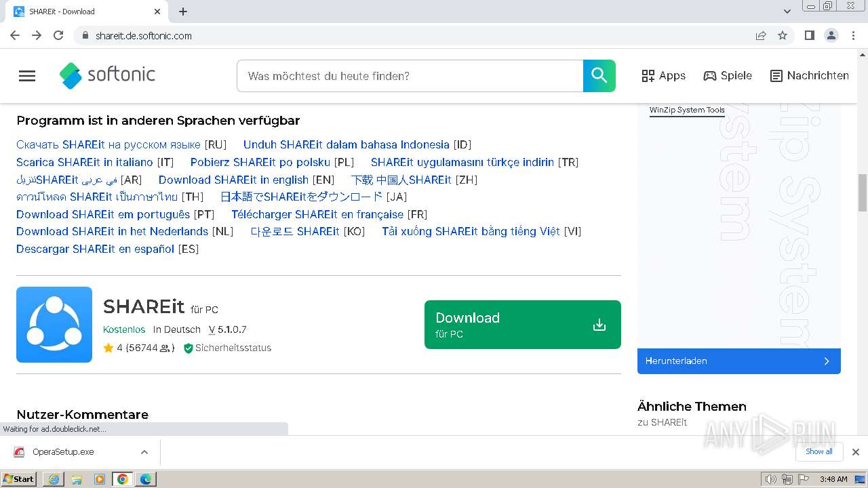Switch to Chrome in taskbar
This screenshot has width=868, height=488.
pos(123,479)
